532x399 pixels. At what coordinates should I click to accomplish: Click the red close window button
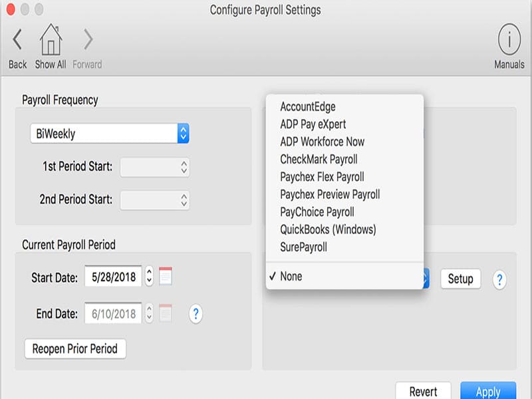pyautogui.click(x=10, y=10)
